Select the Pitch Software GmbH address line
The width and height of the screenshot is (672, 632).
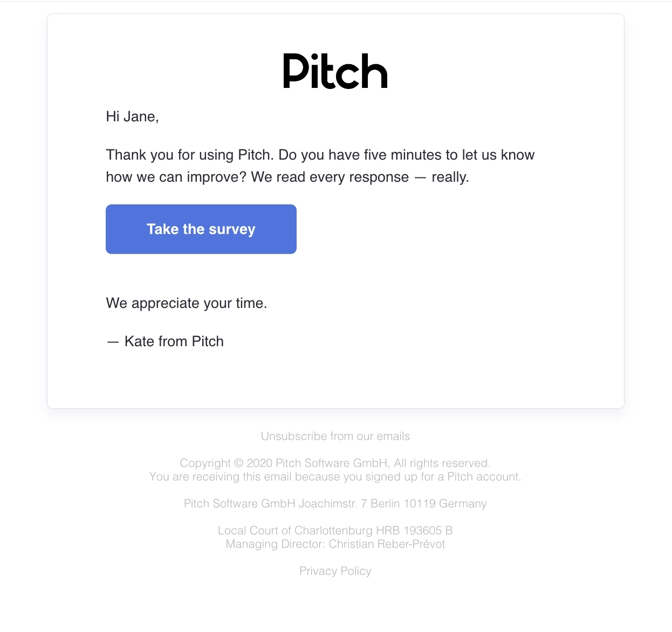point(335,504)
